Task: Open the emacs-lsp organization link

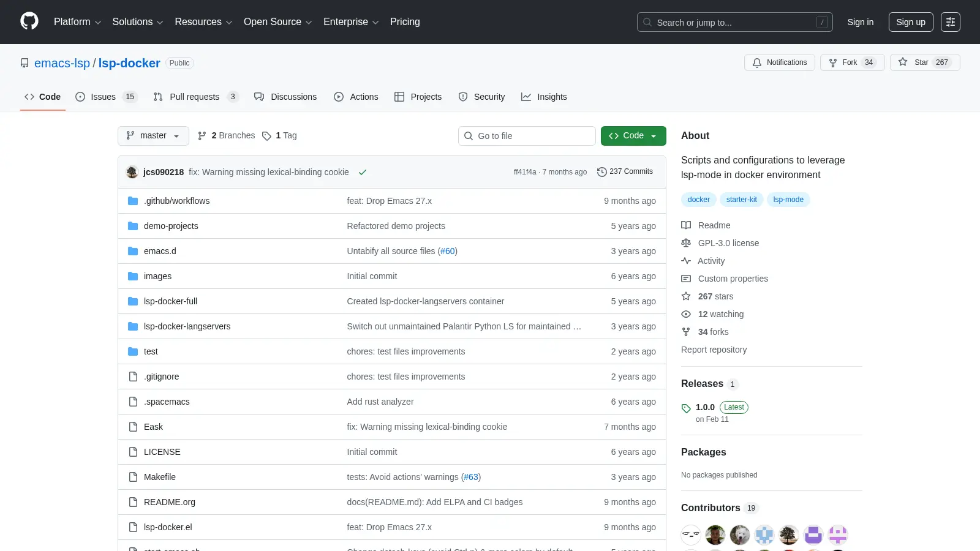Action: pos(62,63)
